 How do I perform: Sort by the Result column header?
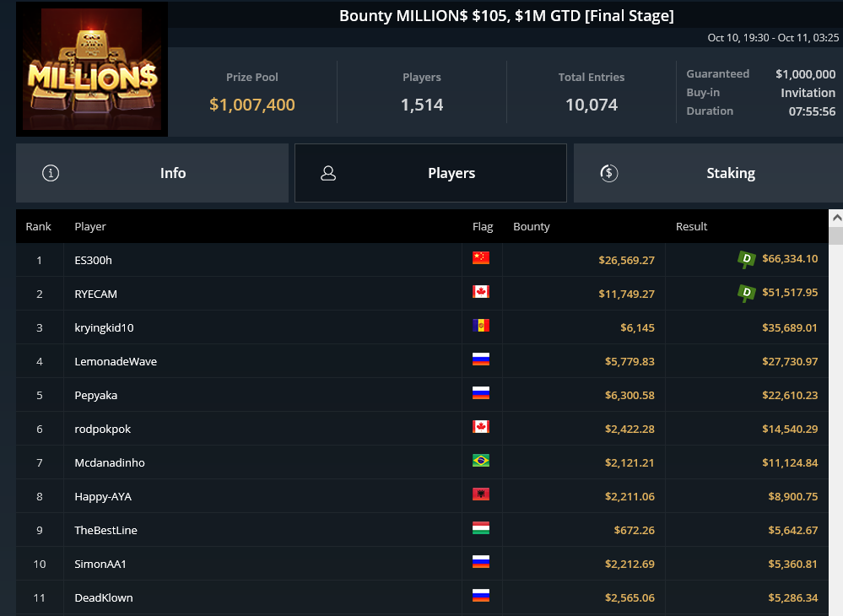691,226
